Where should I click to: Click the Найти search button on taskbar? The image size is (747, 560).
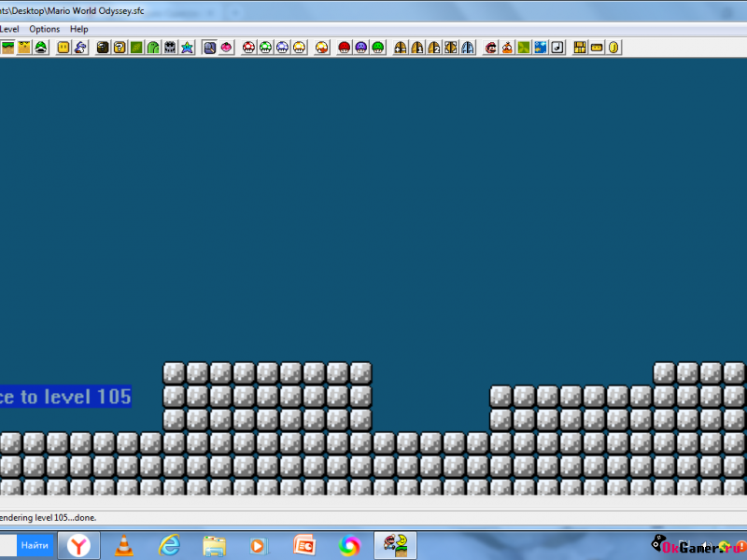35,546
